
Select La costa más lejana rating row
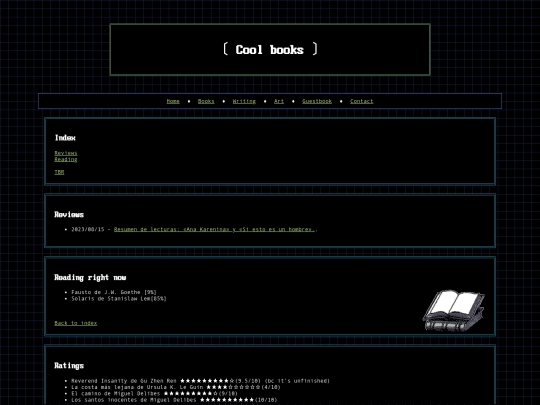click(176, 387)
